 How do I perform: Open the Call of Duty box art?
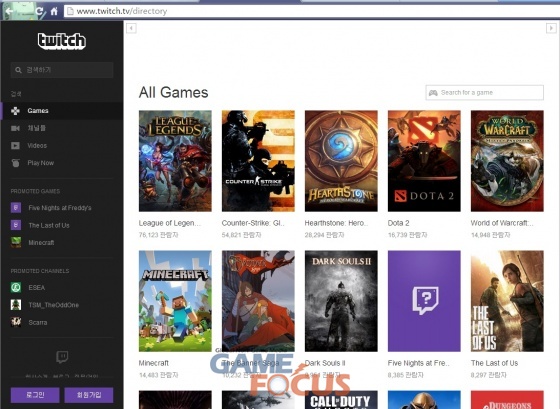[x=341, y=400]
